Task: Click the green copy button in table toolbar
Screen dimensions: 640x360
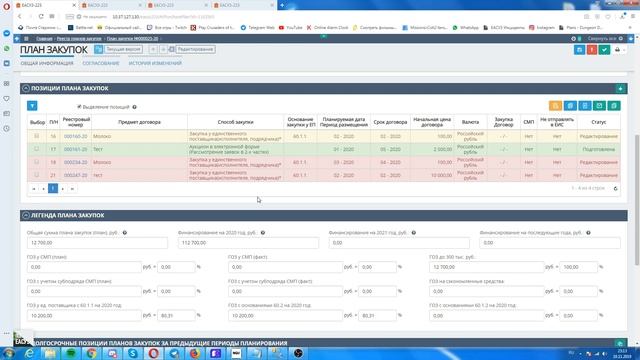Action: point(614,106)
